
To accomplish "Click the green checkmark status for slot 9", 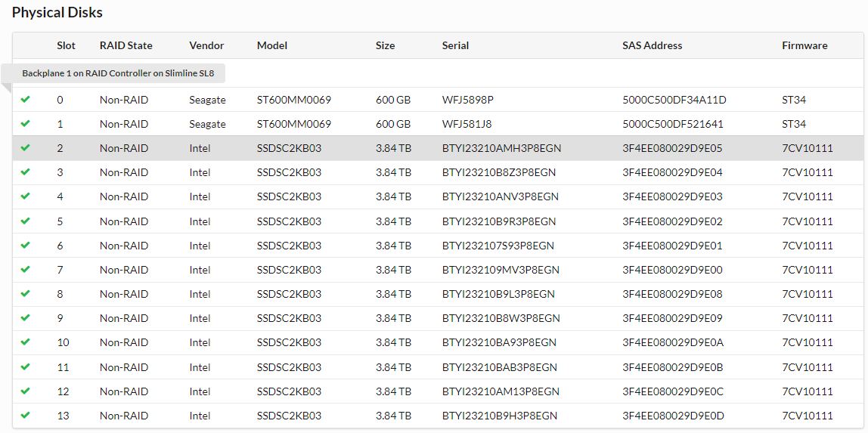I will pos(26,318).
